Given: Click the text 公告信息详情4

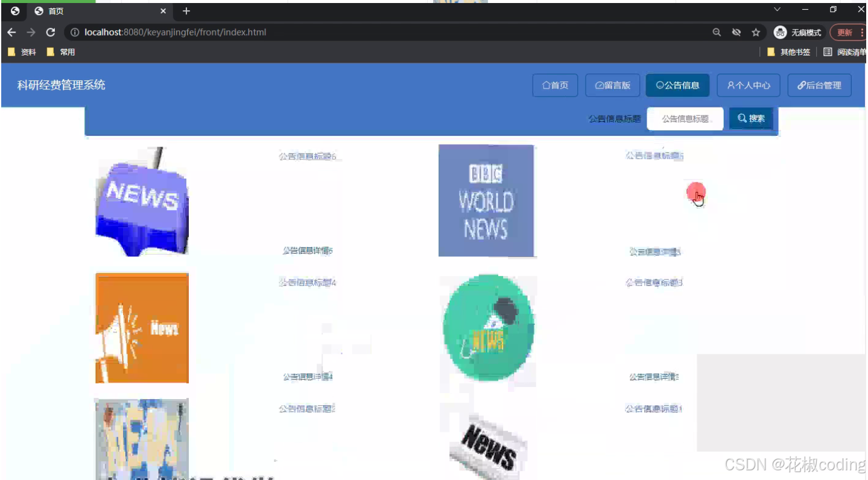Looking at the screenshot, I should pos(308,377).
